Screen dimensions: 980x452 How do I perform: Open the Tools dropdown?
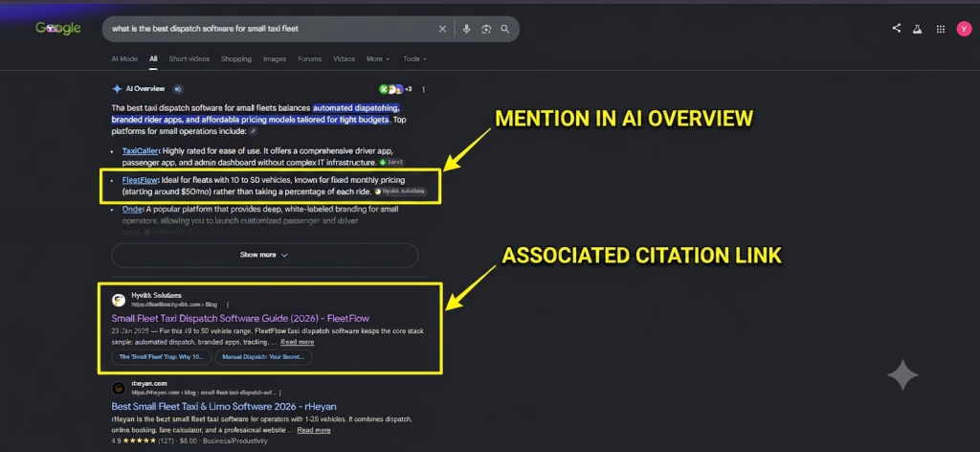414,58
